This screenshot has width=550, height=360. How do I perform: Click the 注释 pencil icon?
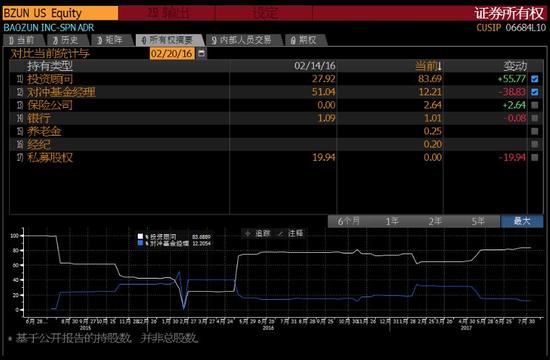281,233
